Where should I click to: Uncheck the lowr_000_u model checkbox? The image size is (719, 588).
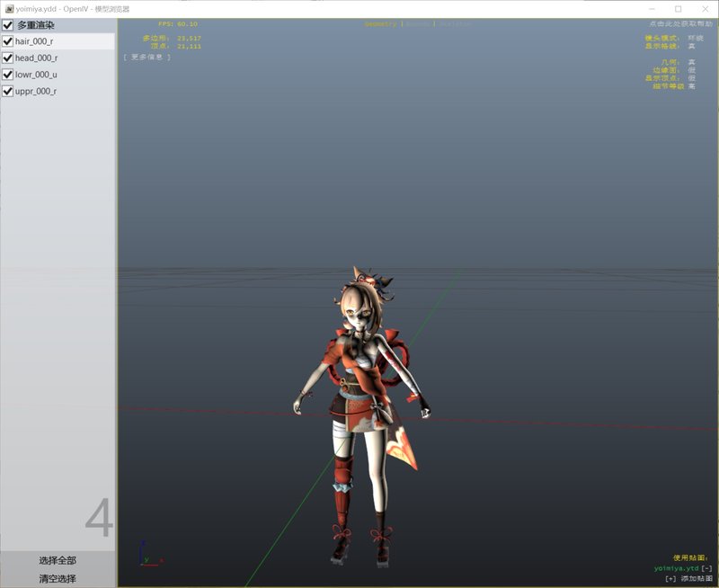coord(7,75)
